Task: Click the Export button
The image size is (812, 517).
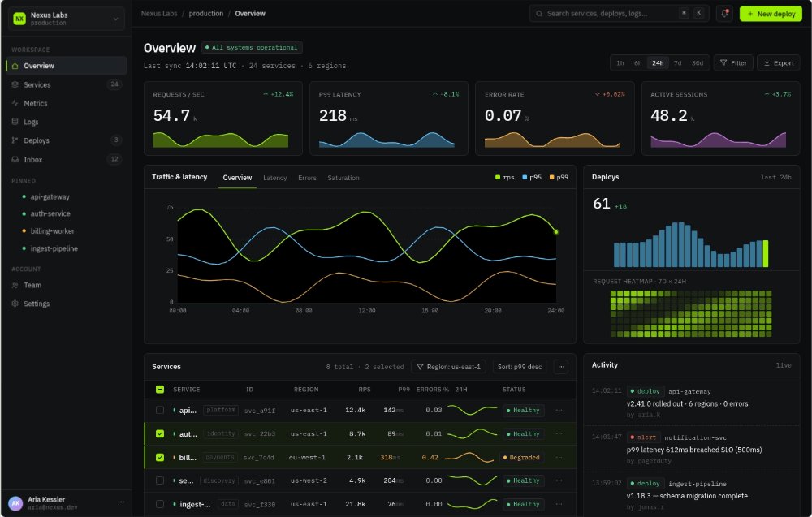Action: (779, 63)
